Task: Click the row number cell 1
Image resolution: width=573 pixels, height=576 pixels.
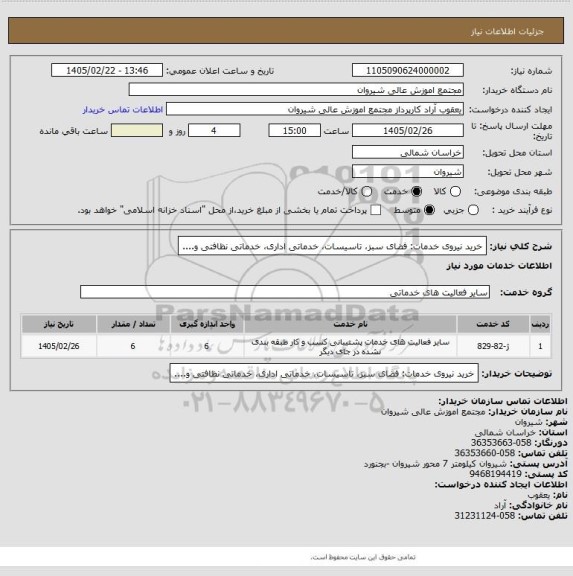Action: click(540, 346)
